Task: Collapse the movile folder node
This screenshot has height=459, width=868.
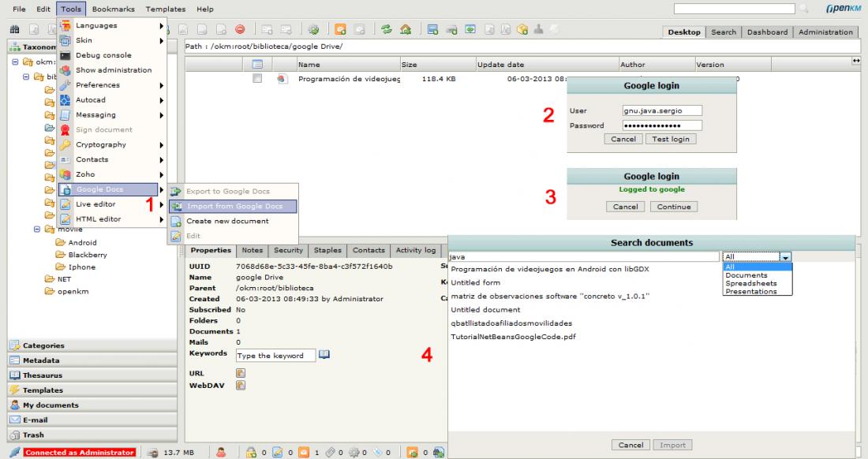Action: [37, 229]
